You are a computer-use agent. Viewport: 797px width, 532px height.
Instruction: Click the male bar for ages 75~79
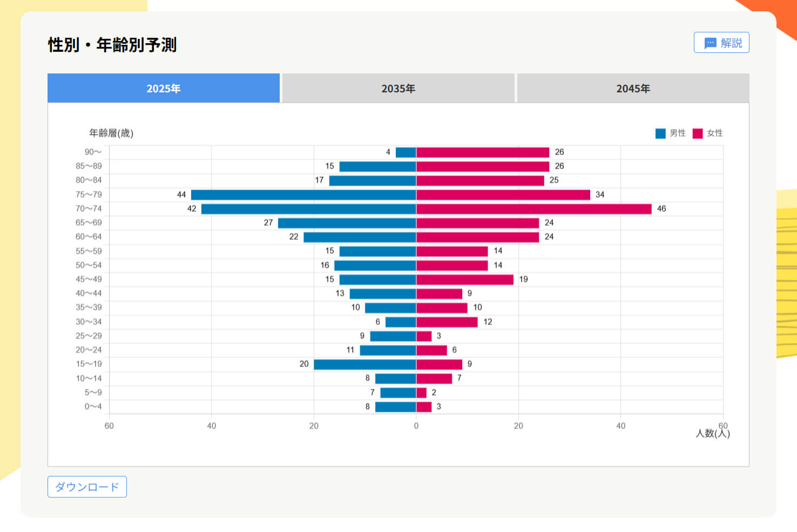(303, 195)
